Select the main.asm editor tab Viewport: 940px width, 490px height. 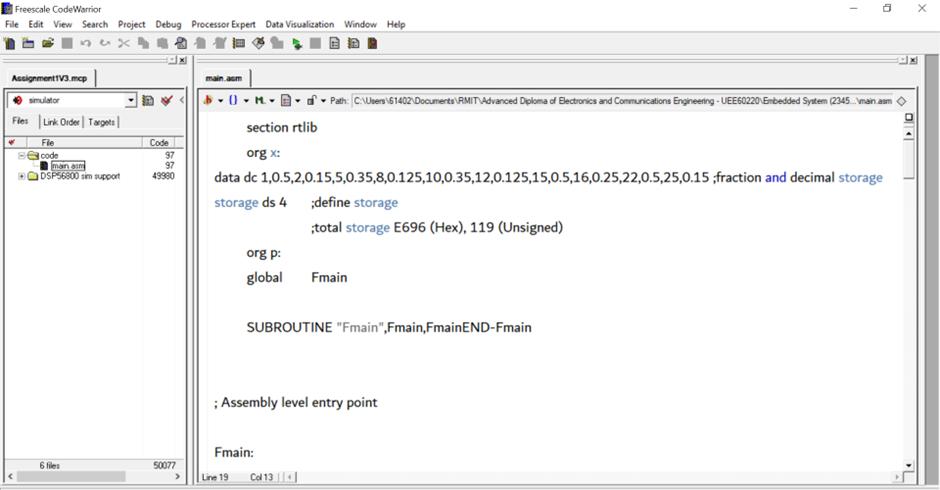click(224, 79)
